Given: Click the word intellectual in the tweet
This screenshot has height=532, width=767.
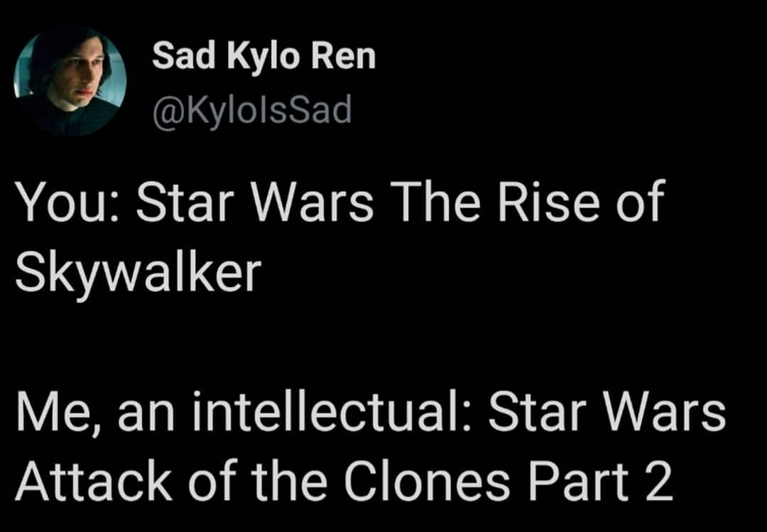Looking at the screenshot, I should point(333,411).
